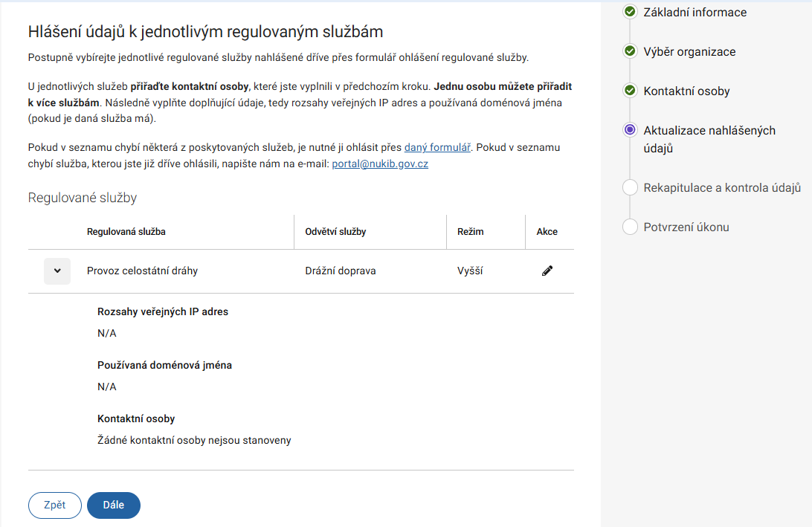Collapse the Provoz celostátní dráhy row chevron

pyautogui.click(x=57, y=271)
